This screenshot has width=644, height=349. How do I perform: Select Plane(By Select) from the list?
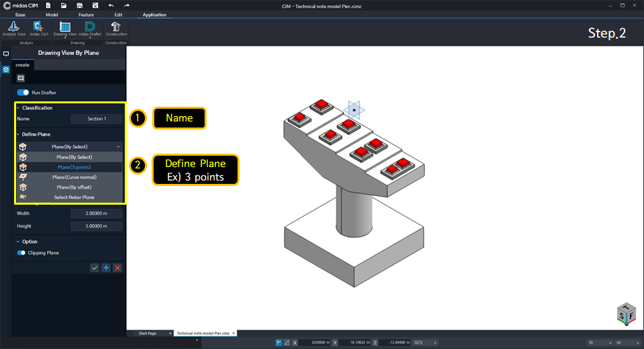click(70, 157)
